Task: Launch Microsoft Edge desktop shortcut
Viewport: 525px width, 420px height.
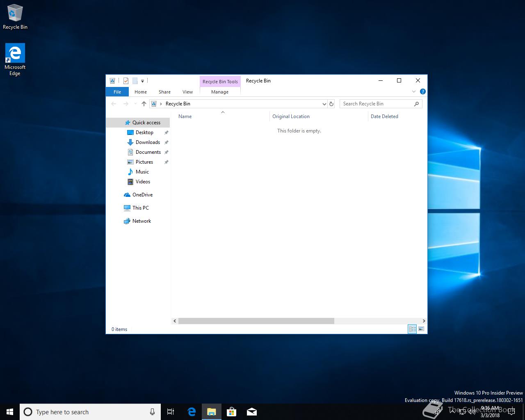Action: pos(15,60)
